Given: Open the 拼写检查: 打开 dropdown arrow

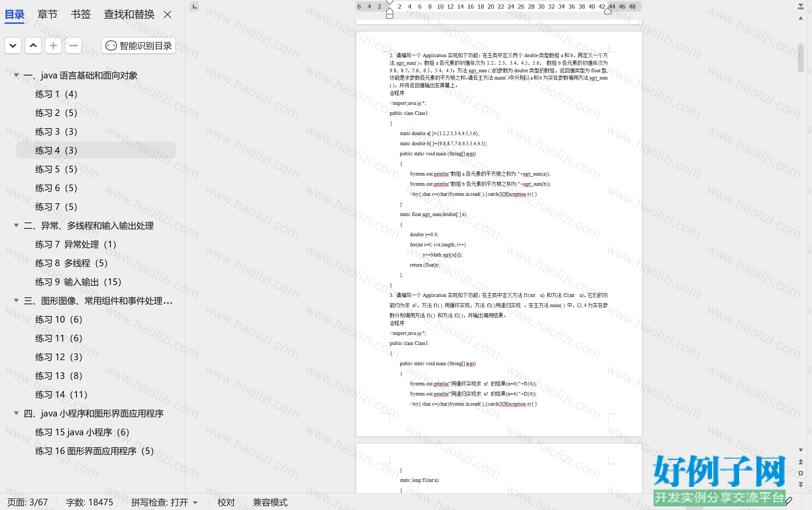Looking at the screenshot, I should 195,502.
